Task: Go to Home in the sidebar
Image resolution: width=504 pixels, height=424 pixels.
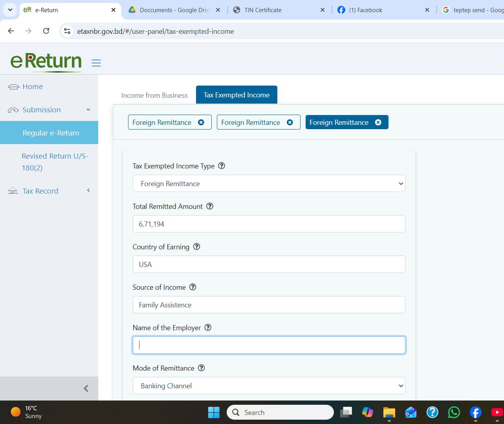Action: click(x=33, y=87)
